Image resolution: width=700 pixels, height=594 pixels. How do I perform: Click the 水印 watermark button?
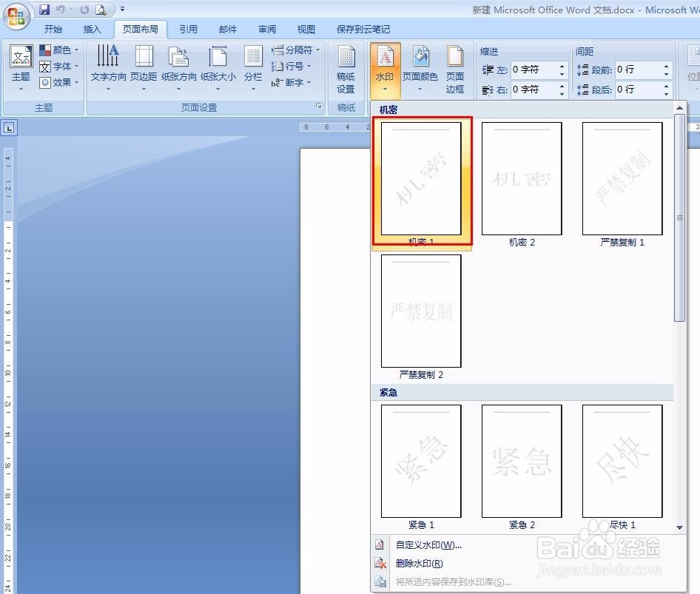385,70
